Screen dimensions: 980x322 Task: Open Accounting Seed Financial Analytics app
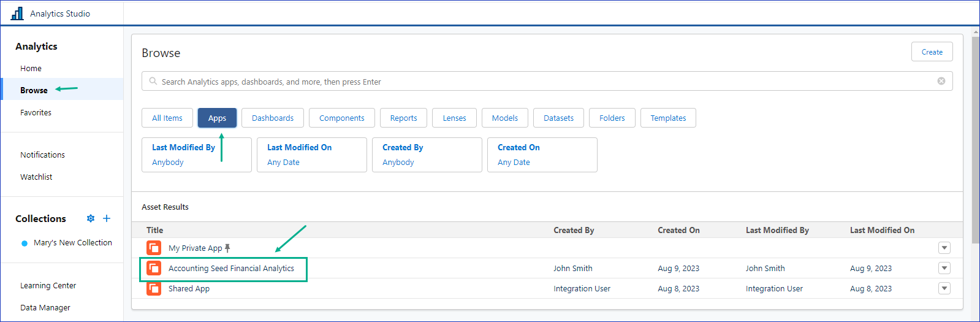(231, 268)
